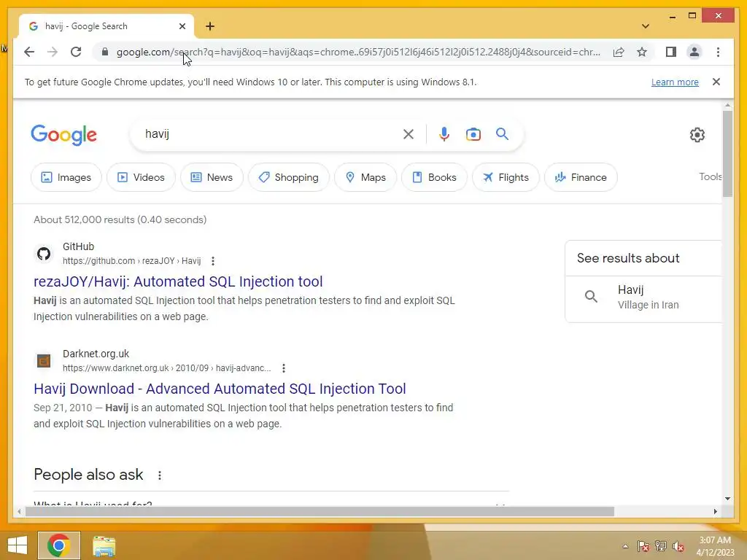
Task: Click the Action Center flag tray icon
Action: tap(643, 546)
